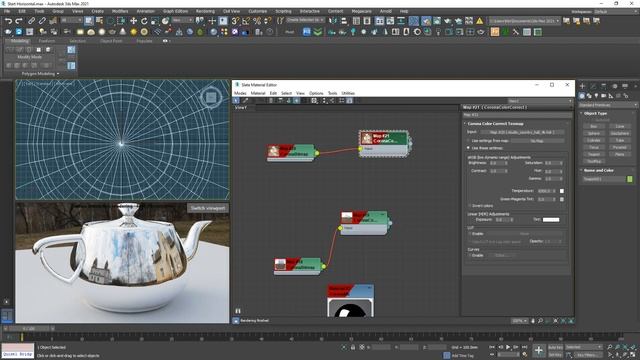Open the Modes menu in Slate Material Editor
This screenshot has width=640, height=360.
tap(240, 93)
